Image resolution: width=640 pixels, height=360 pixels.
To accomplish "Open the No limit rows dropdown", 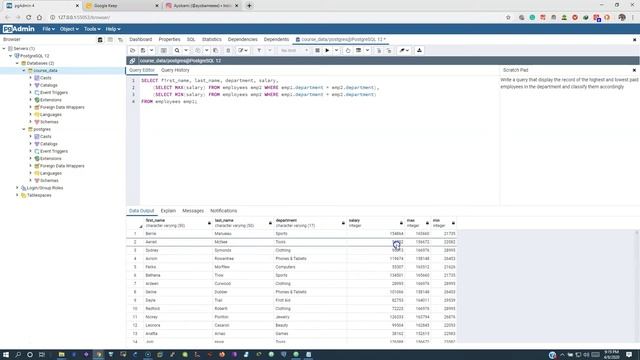I will tap(294, 51).
